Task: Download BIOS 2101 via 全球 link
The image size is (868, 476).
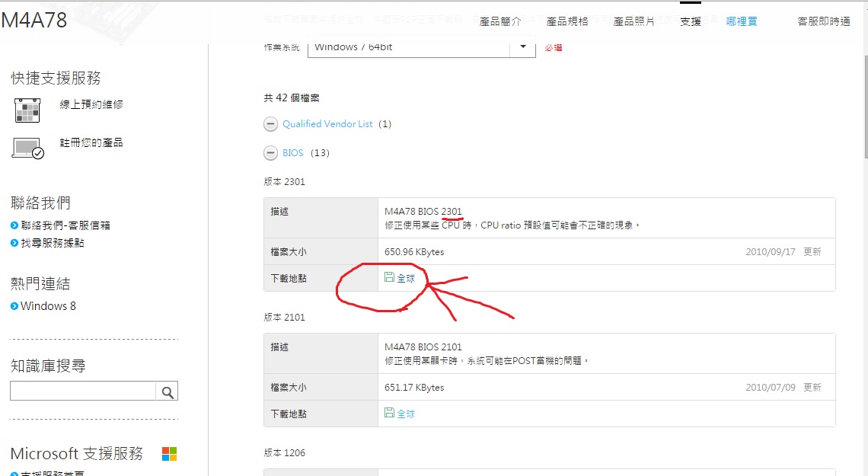Action: (x=406, y=414)
